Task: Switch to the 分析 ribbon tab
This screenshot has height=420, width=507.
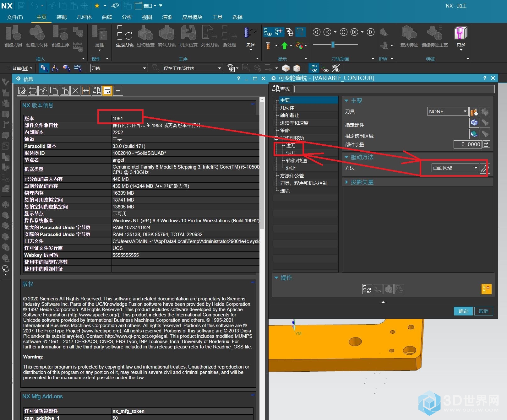Action: 127,17
